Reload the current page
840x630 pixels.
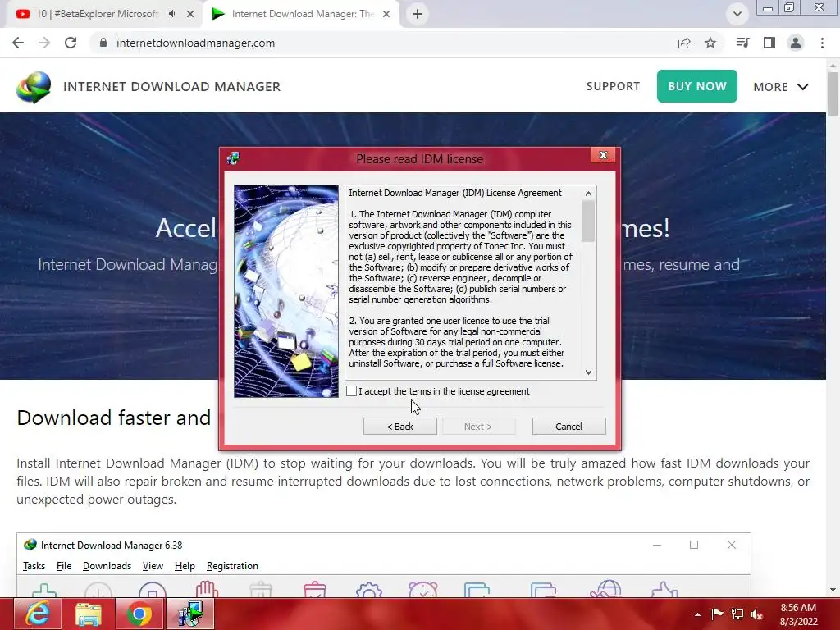coord(71,43)
